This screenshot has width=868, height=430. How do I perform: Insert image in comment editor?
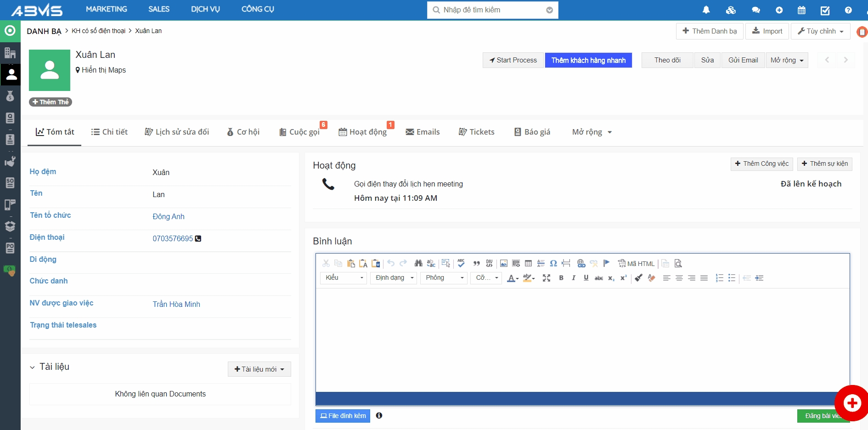[503, 264]
